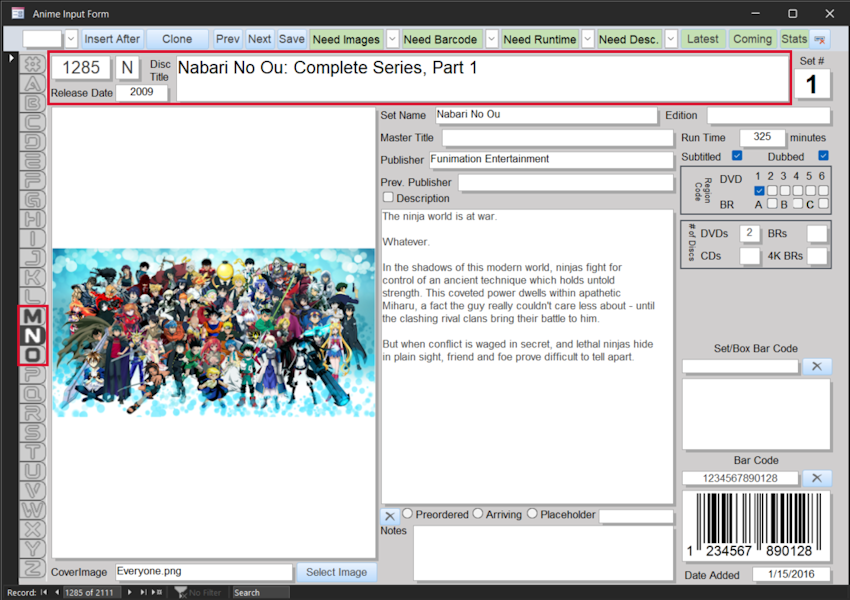This screenshot has height=600, width=850.
Task: Jump to titles starting with letter M
Action: [x=33, y=317]
